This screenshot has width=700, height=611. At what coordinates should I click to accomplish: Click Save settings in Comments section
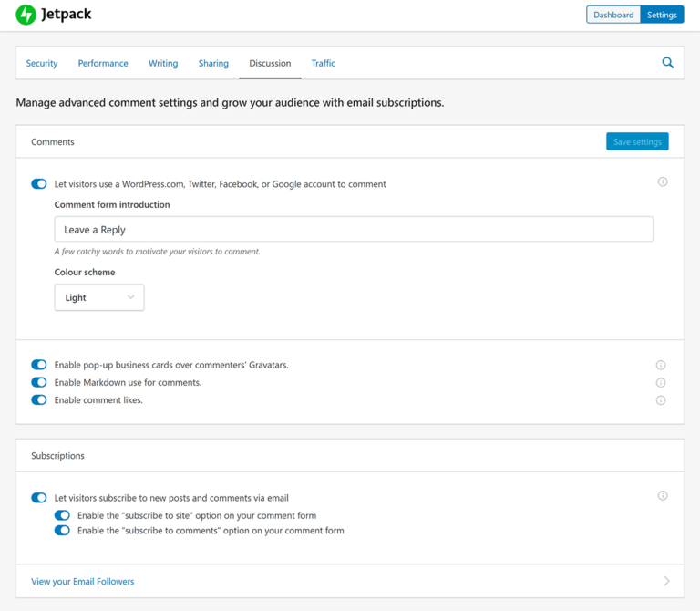pyautogui.click(x=637, y=141)
